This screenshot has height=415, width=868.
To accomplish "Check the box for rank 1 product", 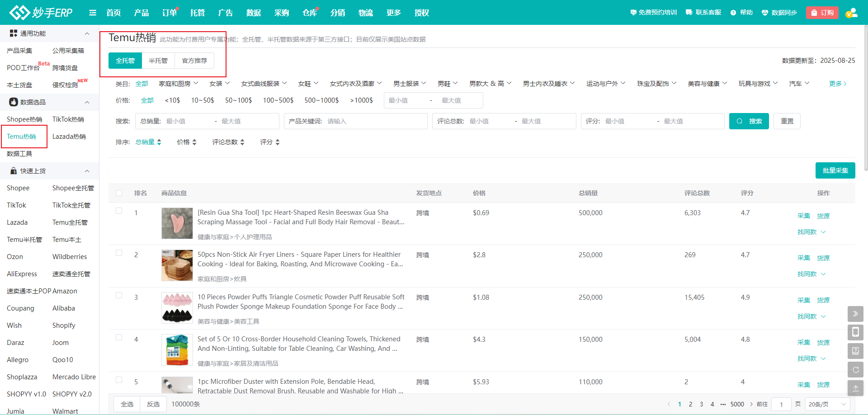I will coord(119,211).
